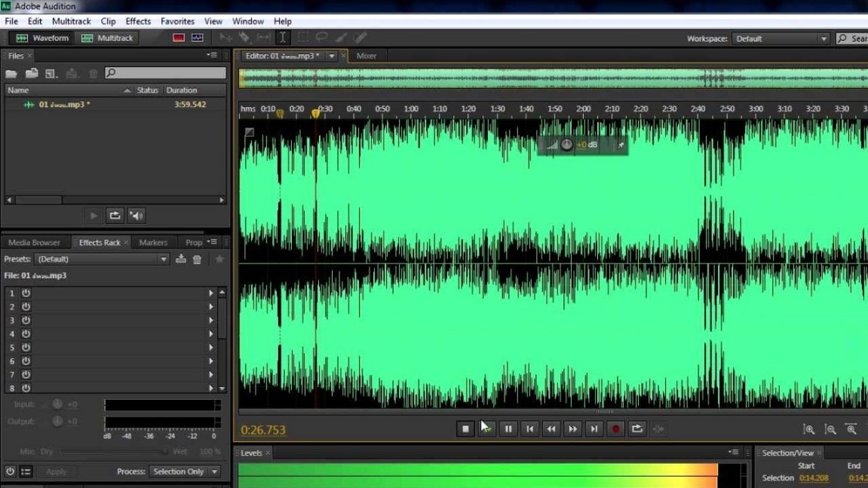Screen dimensions: 868x488
Task: Pause the audio playback
Action: (508, 428)
